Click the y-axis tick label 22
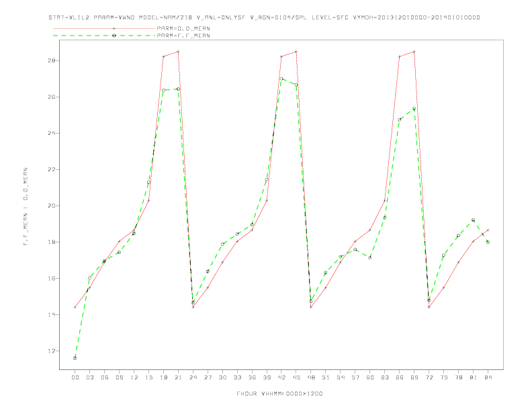Image resolution: width=532 pixels, height=411 pixels. (51, 169)
